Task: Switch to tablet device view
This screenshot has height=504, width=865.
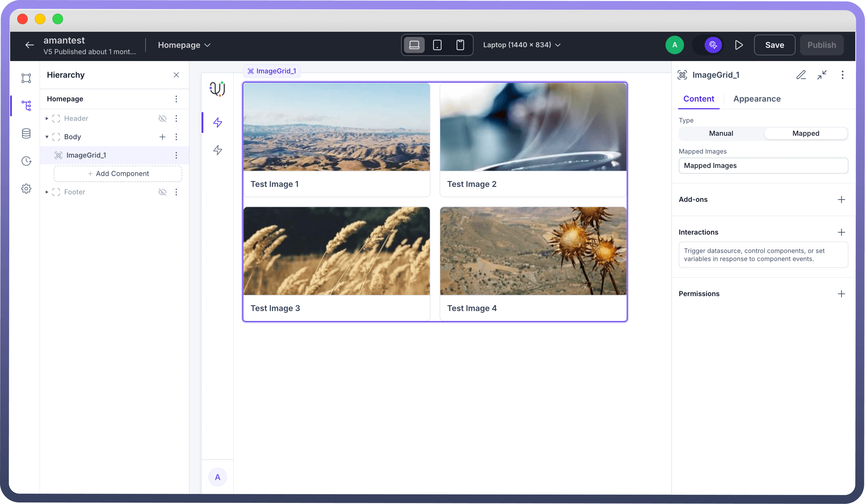Action: click(x=437, y=45)
